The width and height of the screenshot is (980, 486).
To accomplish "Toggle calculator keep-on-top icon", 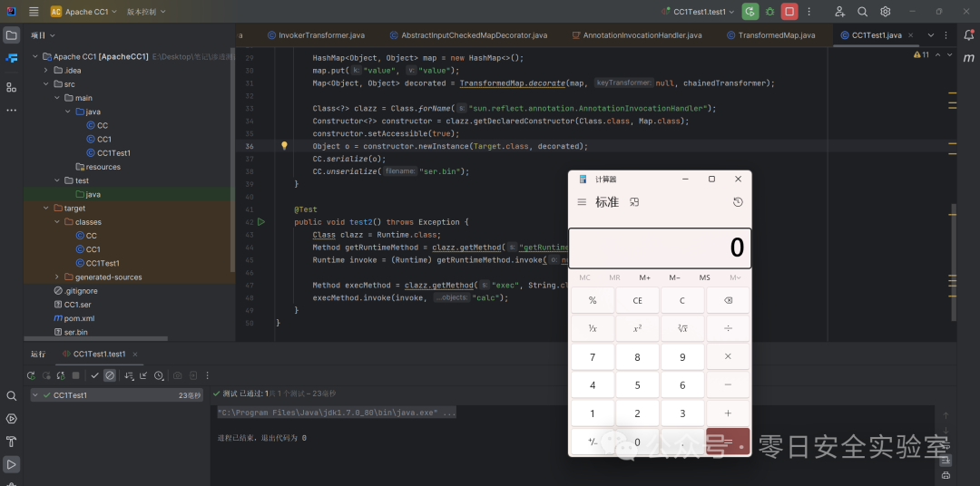I will tap(634, 202).
